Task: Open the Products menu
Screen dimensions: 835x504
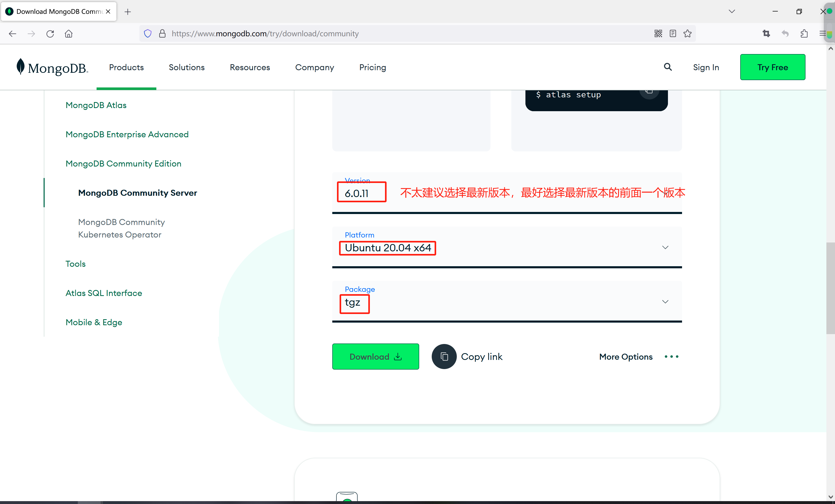Action: pos(126,67)
